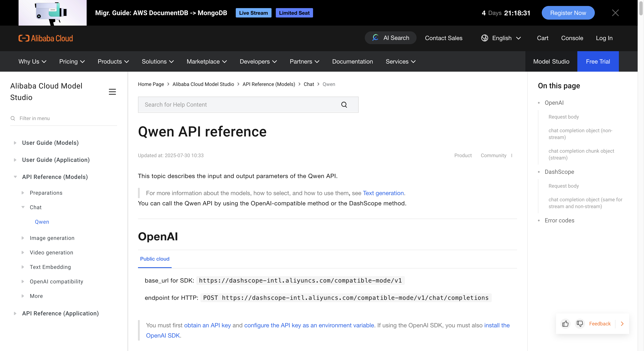Click Log In
This screenshot has width=644, height=351.
604,38
